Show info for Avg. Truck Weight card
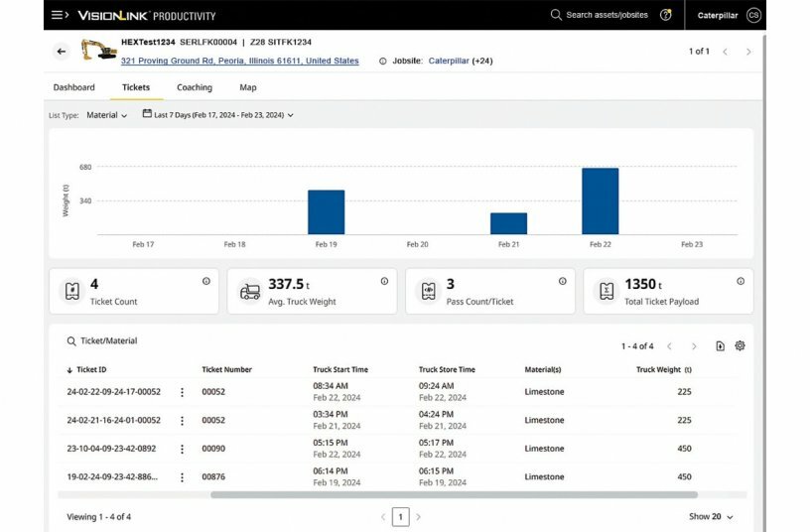 tap(384, 281)
